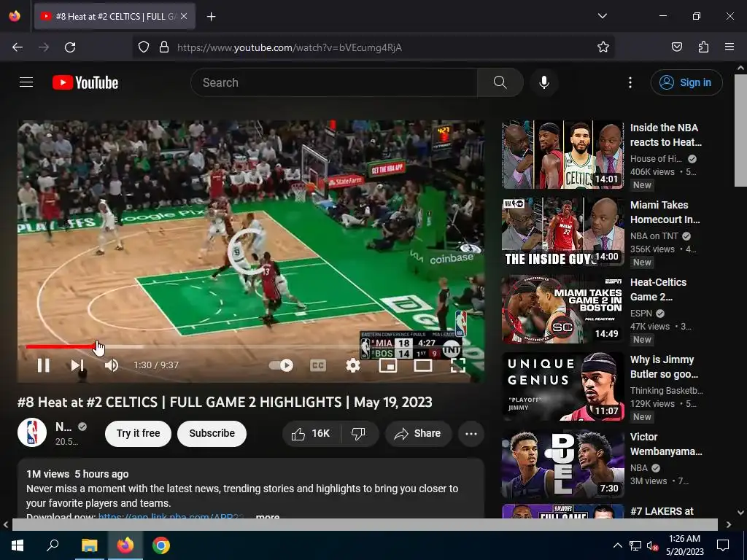
Task: Dislike the video with thumbs down
Action: pos(359,433)
